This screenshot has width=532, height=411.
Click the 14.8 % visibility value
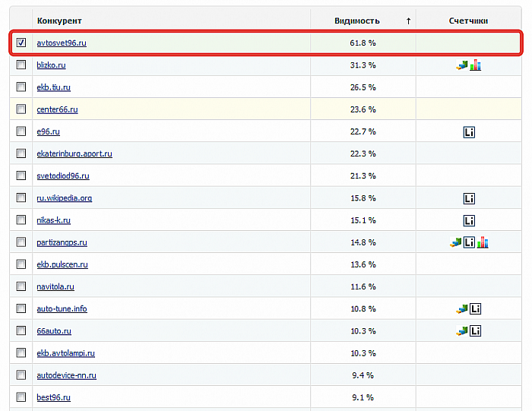(x=363, y=242)
